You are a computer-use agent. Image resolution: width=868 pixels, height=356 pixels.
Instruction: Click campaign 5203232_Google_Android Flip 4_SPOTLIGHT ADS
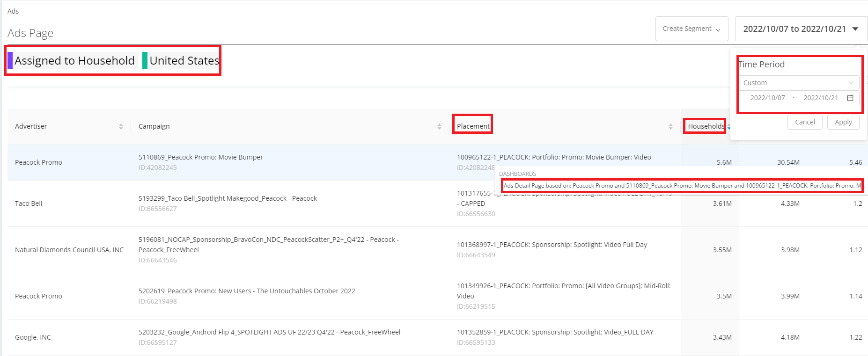pos(269,332)
